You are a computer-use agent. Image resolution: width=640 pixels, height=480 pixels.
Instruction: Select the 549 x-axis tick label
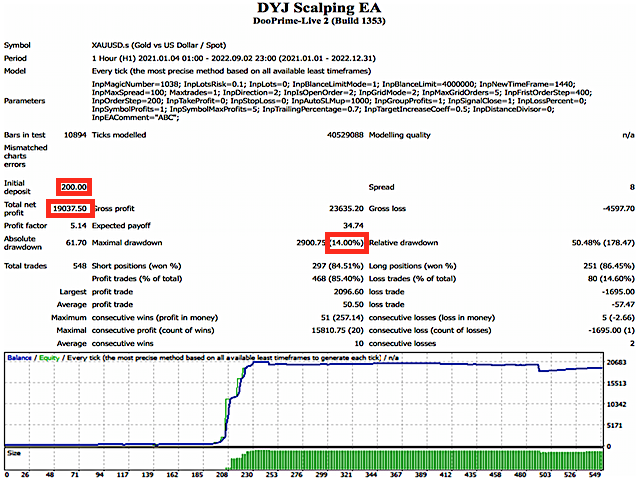(x=595, y=475)
